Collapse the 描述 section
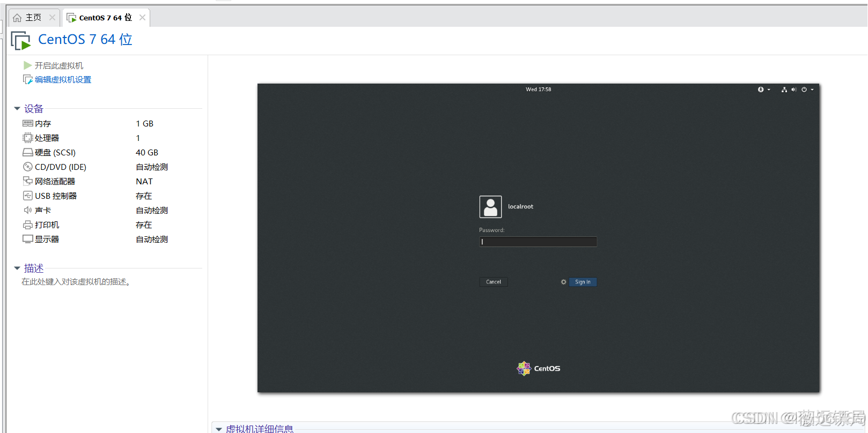The height and width of the screenshot is (433, 868). pyautogui.click(x=17, y=268)
